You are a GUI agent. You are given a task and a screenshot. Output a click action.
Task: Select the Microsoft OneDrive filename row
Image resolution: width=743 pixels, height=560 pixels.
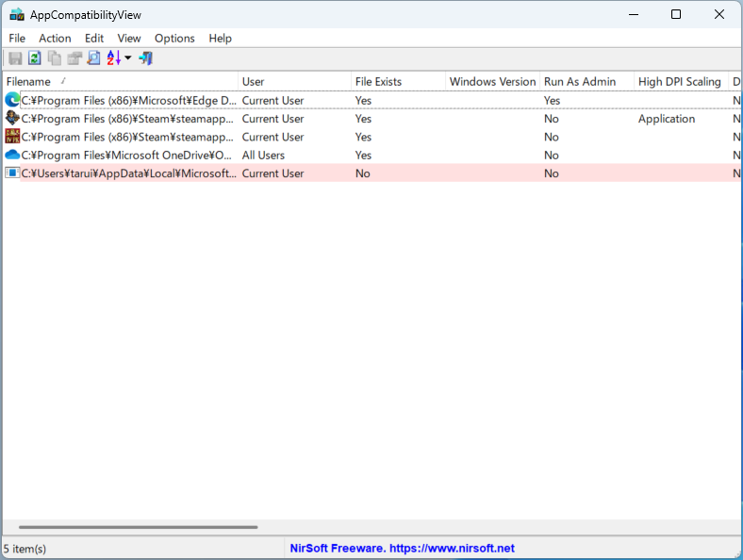[126, 155]
